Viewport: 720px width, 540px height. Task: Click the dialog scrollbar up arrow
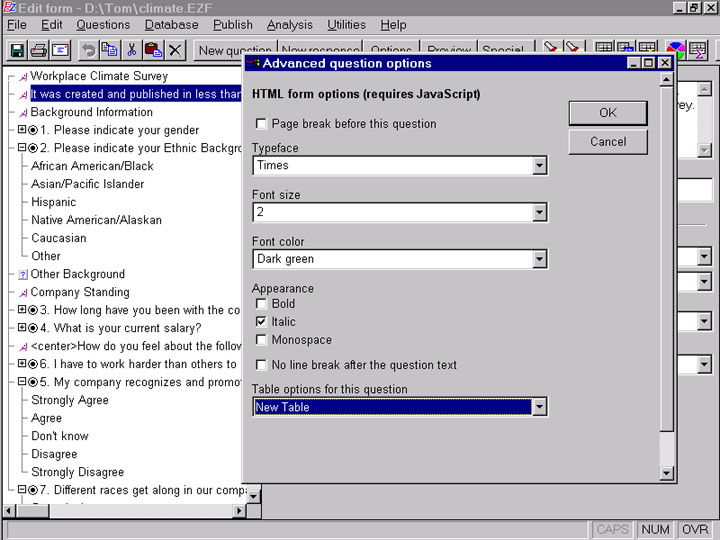(666, 79)
